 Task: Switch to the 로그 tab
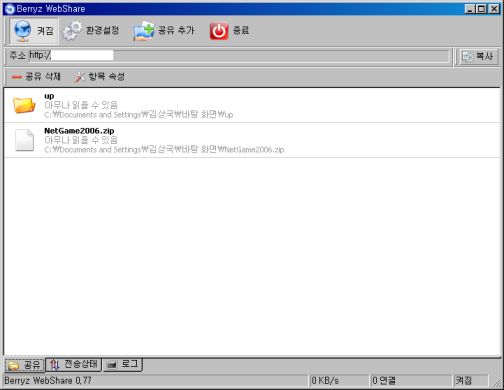tap(122, 364)
